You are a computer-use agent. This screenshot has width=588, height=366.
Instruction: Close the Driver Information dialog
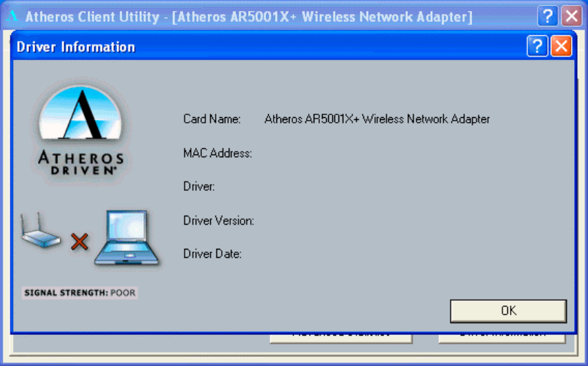561,46
